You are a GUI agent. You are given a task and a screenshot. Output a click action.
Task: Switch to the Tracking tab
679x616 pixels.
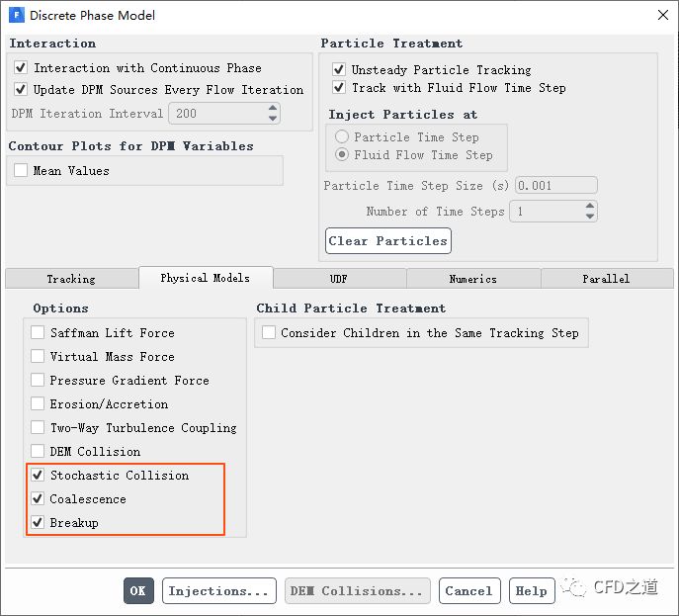click(71, 279)
